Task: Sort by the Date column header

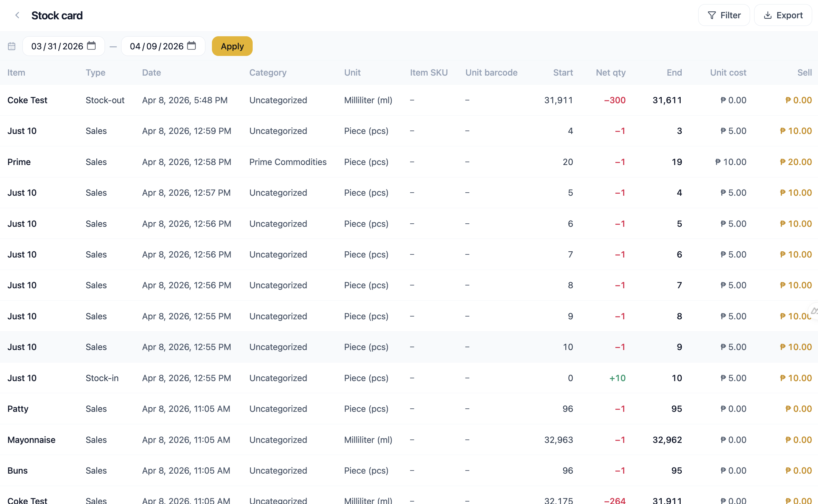Action: coord(152,72)
